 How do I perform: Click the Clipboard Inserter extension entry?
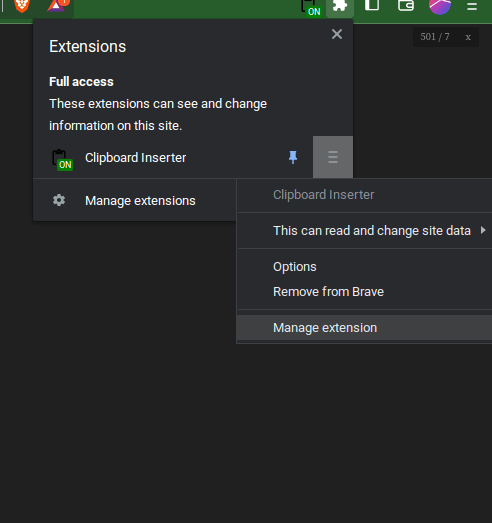135,157
